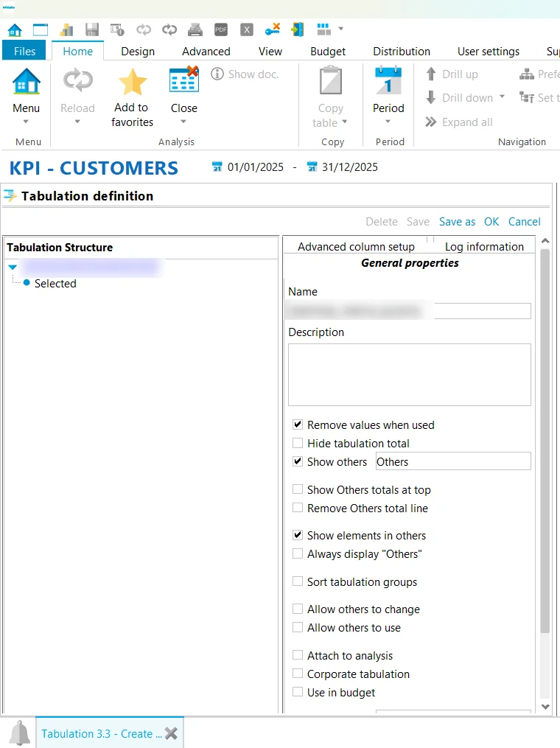Click the home icon in quick access toolbar
560x748 pixels.
tap(15, 30)
